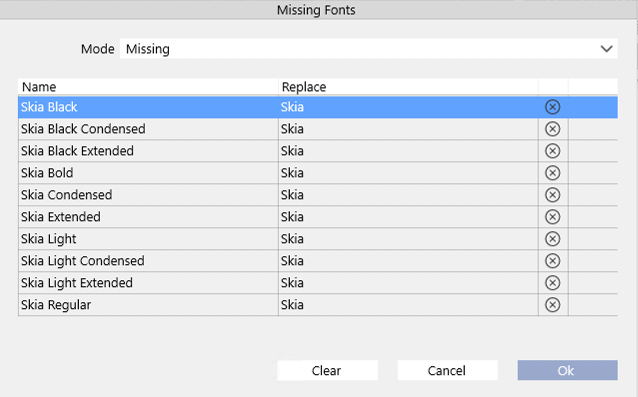Select the Skia Black font name
638x397 pixels.
coord(49,107)
